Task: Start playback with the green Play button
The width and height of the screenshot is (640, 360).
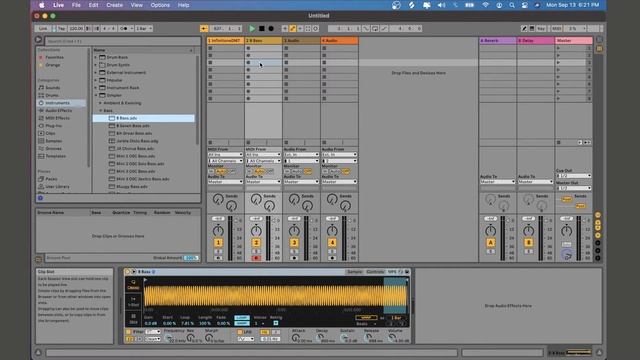Action: point(252,29)
